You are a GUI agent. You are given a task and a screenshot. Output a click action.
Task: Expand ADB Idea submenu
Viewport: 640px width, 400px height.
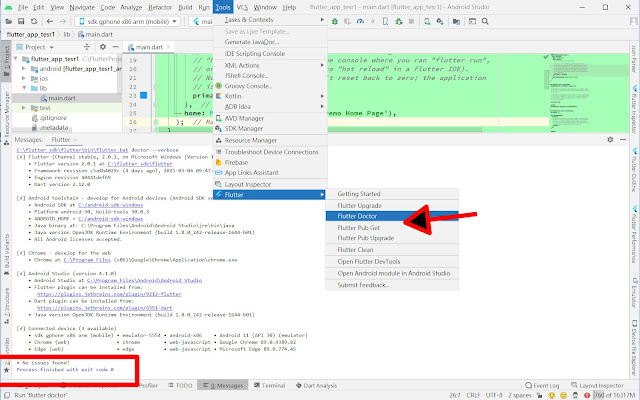pos(270,106)
